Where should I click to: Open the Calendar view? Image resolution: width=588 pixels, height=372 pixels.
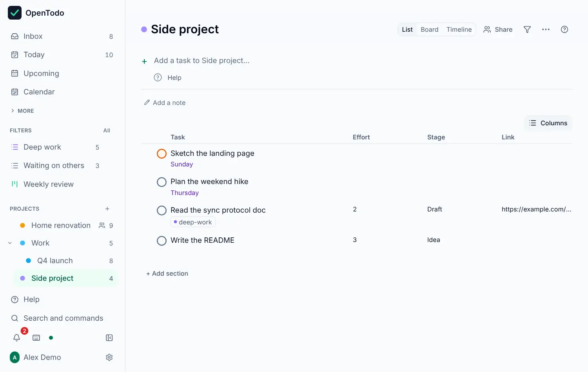pyautogui.click(x=63, y=92)
